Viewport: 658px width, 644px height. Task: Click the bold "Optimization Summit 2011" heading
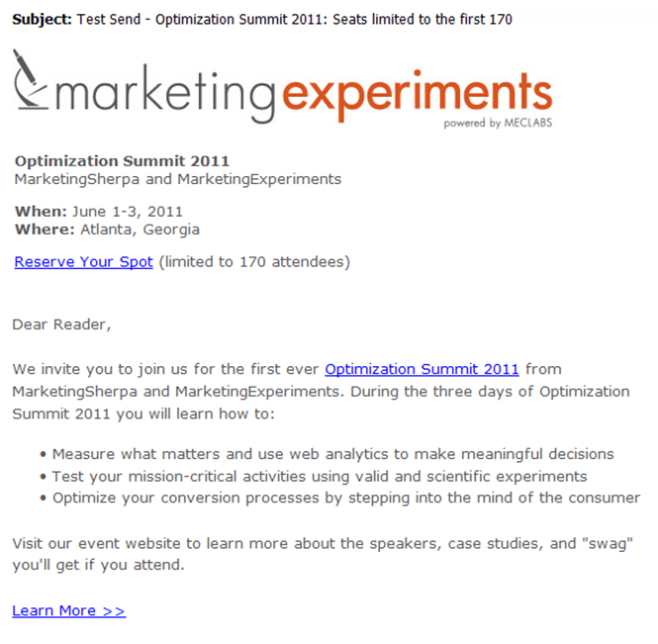(122, 161)
